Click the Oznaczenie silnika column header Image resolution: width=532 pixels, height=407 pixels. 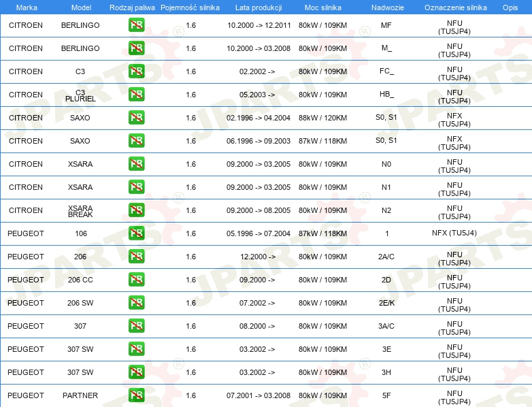(x=455, y=7)
